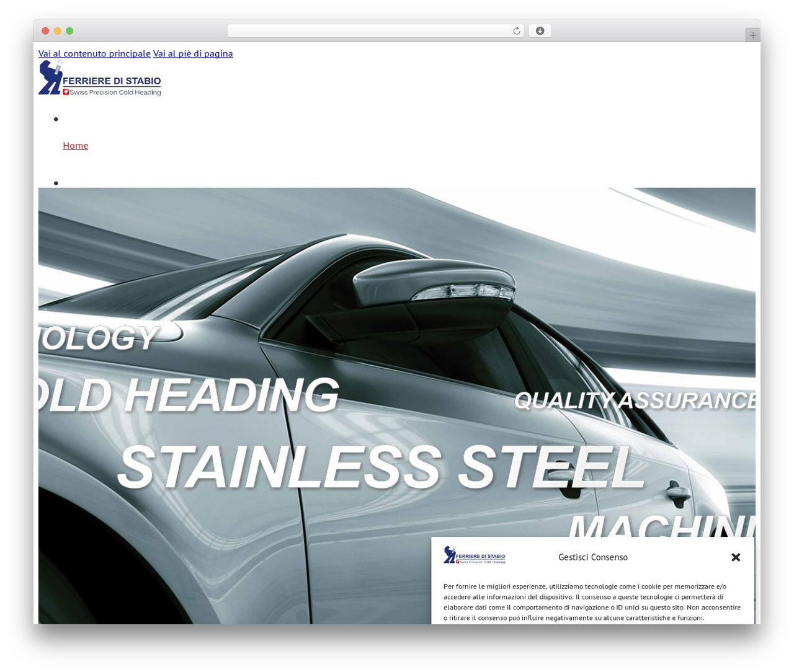Viewport: 794px width, 672px height.
Task: Open the Home menu link
Action: tap(76, 145)
